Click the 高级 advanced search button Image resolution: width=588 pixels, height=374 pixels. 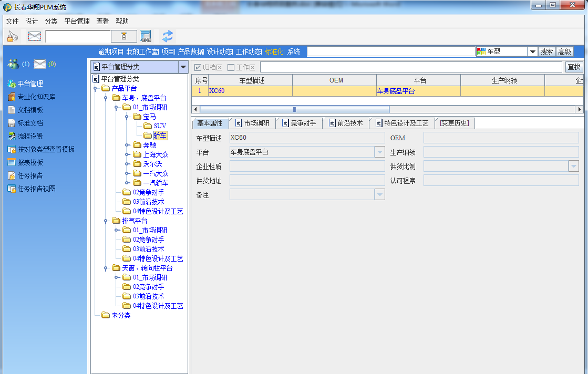564,51
